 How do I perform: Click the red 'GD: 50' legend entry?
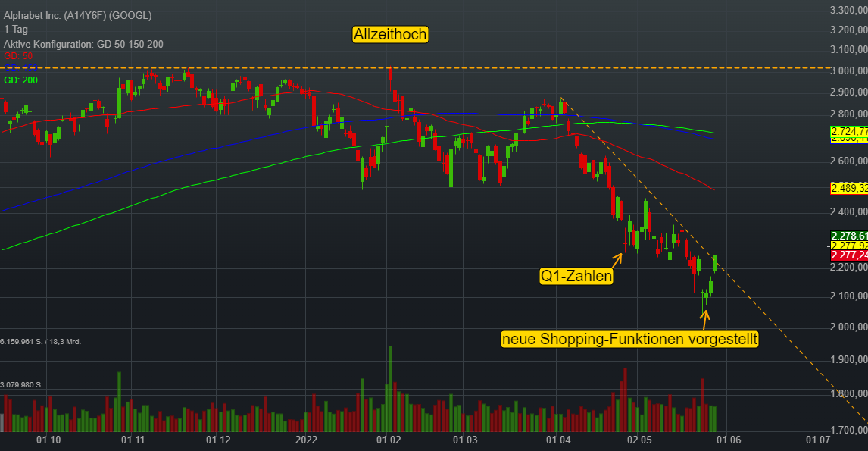coord(18,56)
